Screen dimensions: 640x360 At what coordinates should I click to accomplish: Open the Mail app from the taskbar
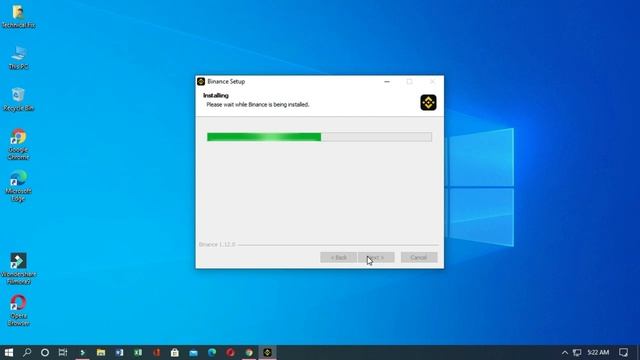(193, 352)
